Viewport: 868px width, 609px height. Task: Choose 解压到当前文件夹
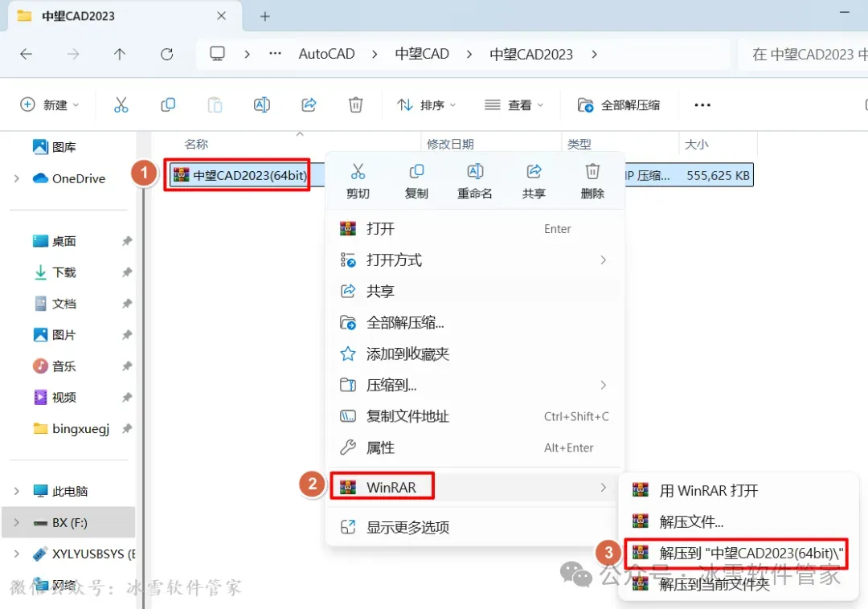738,583
